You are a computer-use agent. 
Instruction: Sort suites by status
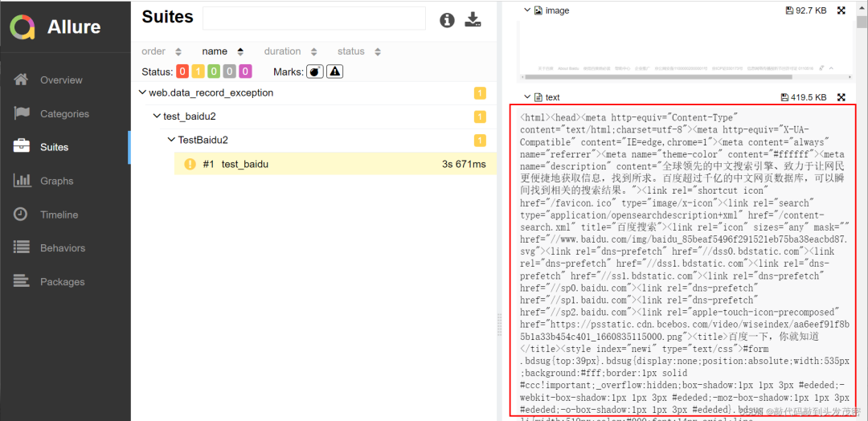[358, 51]
